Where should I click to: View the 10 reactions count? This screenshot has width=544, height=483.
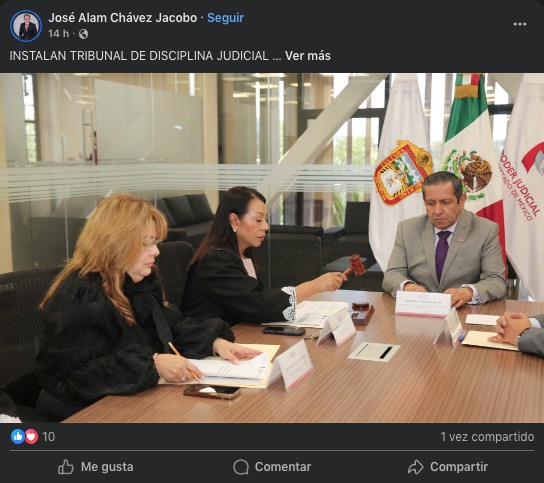click(49, 437)
